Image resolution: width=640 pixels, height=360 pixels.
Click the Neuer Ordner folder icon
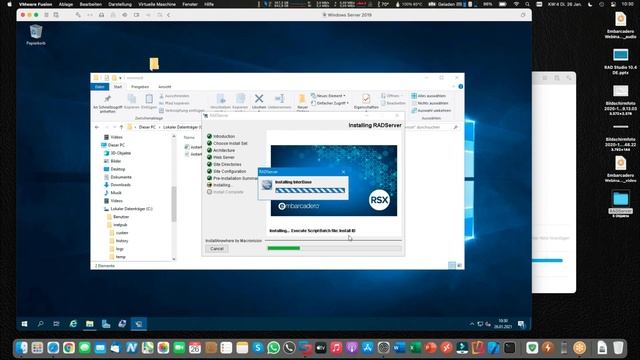click(302, 98)
